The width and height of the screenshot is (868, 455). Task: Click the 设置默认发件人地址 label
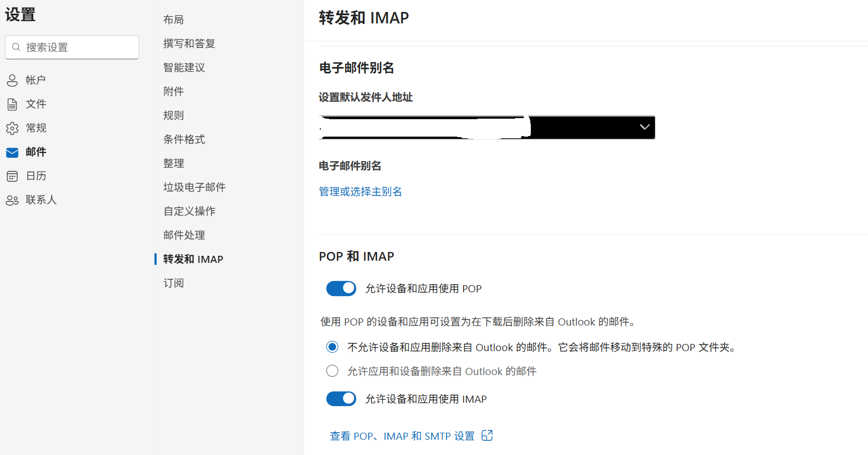pyautogui.click(x=365, y=97)
